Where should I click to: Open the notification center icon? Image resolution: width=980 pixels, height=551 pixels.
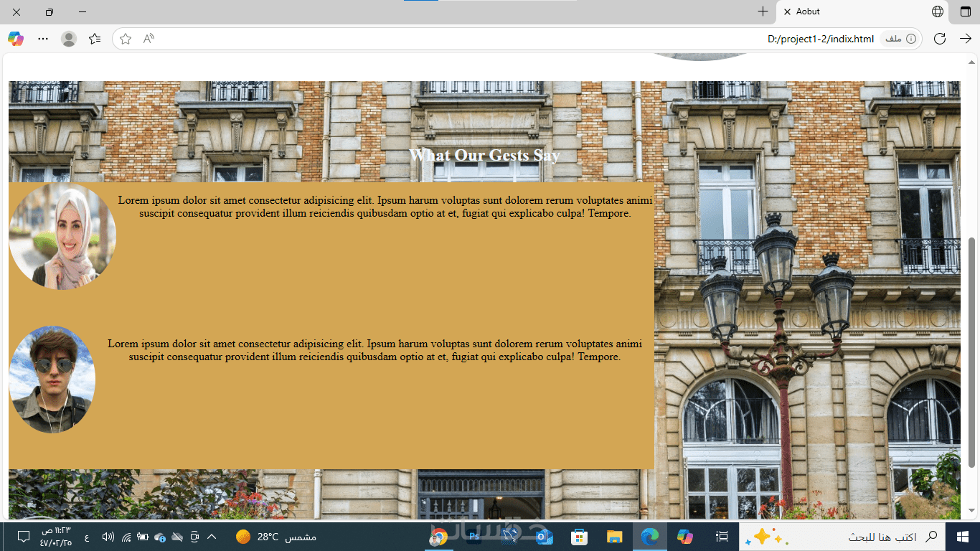[23, 537]
